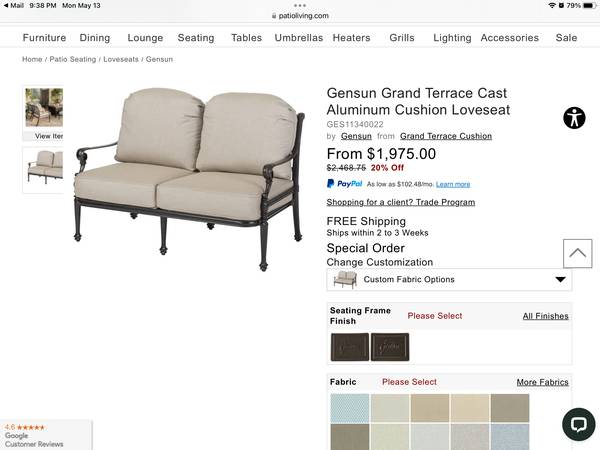Open the accessibility options icon
The height and width of the screenshot is (450, 600).
[x=574, y=118]
